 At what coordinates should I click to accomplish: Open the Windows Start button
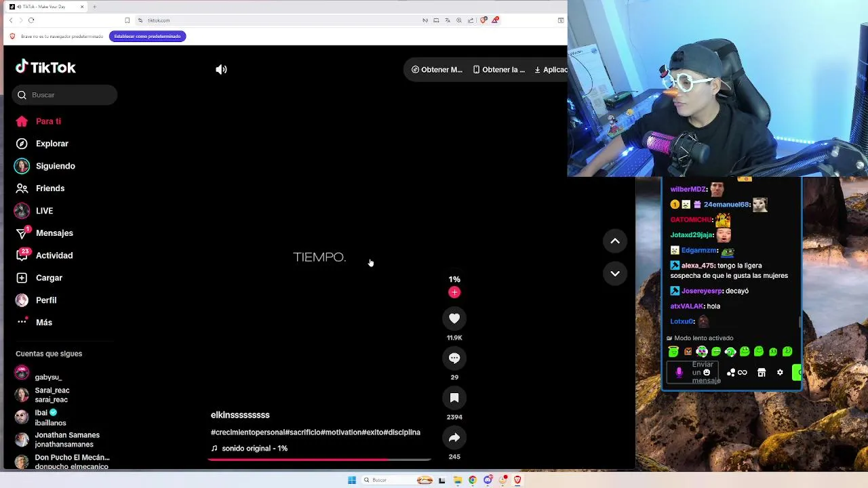click(352, 480)
